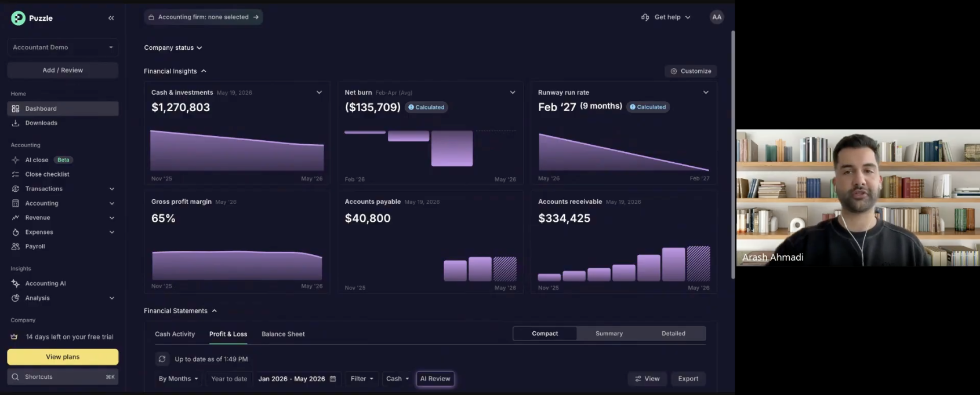Click the Dashboard grid icon
The width and height of the screenshot is (980, 395).
coord(16,108)
